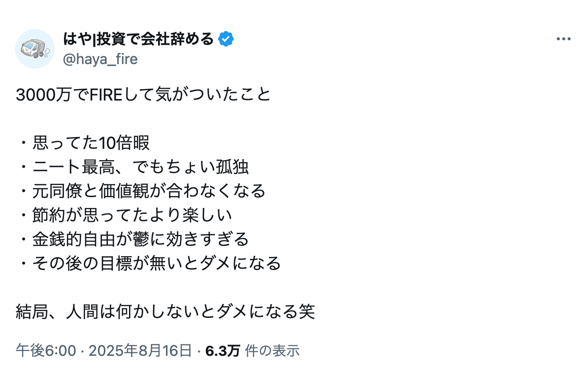Click the blue verified badge
The width and height of the screenshot is (588, 377).
click(226, 38)
